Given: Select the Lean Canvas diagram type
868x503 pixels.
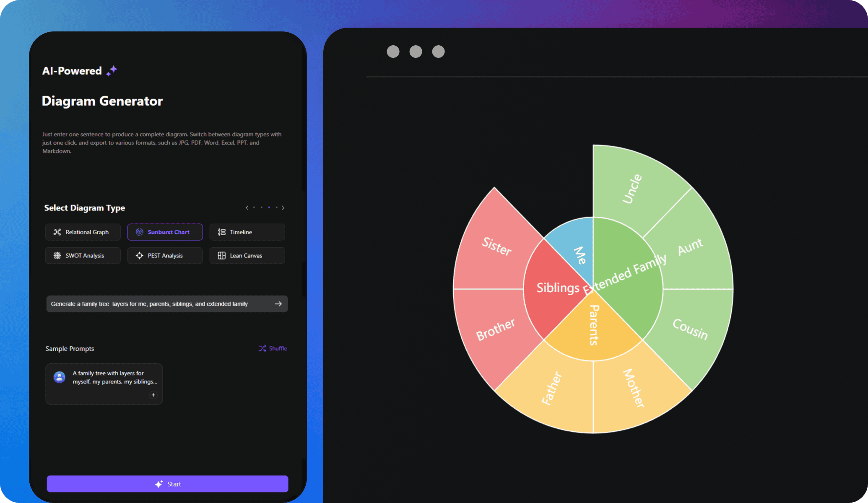Looking at the screenshot, I should pyautogui.click(x=245, y=256).
